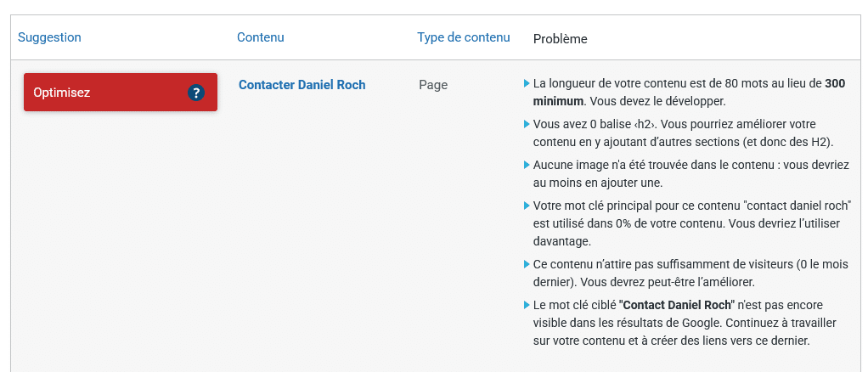868x372 pixels.
Task: Click the Page content type cell
Action: 433,85
